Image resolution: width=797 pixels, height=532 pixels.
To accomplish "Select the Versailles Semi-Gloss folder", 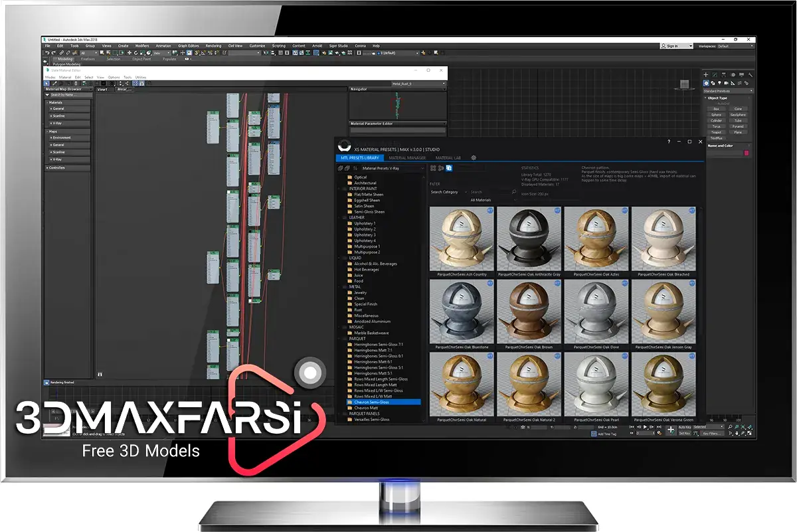I will click(371, 419).
